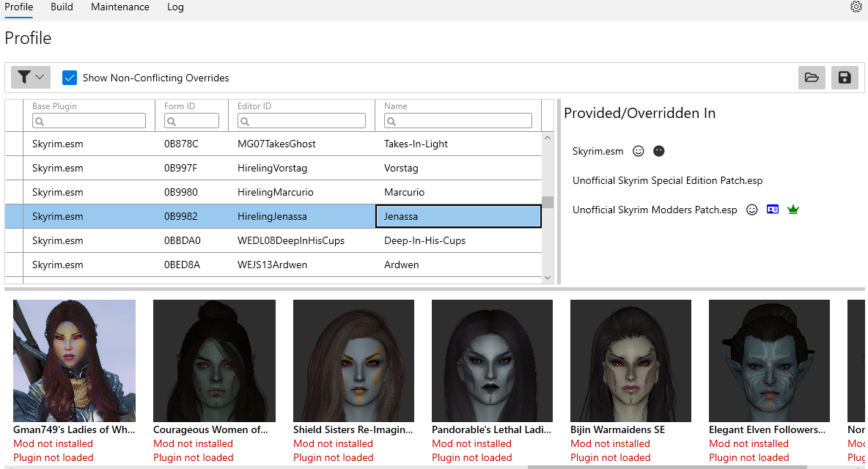Click the HirelingVorstag editor ID
The image size is (868, 469).
273,168
